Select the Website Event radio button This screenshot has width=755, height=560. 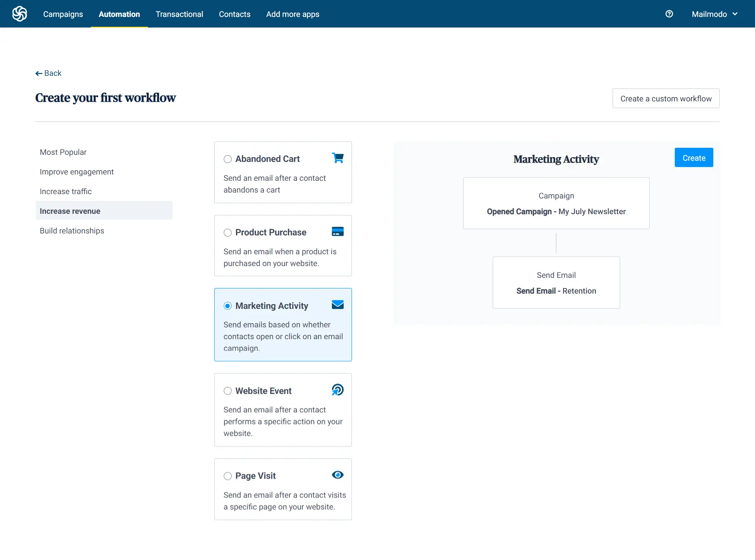228,391
